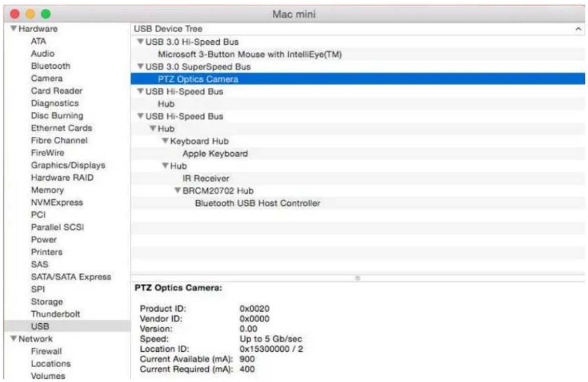Open the Storage section
Image resolution: width=588 pixels, height=382 pixels.
(47, 301)
